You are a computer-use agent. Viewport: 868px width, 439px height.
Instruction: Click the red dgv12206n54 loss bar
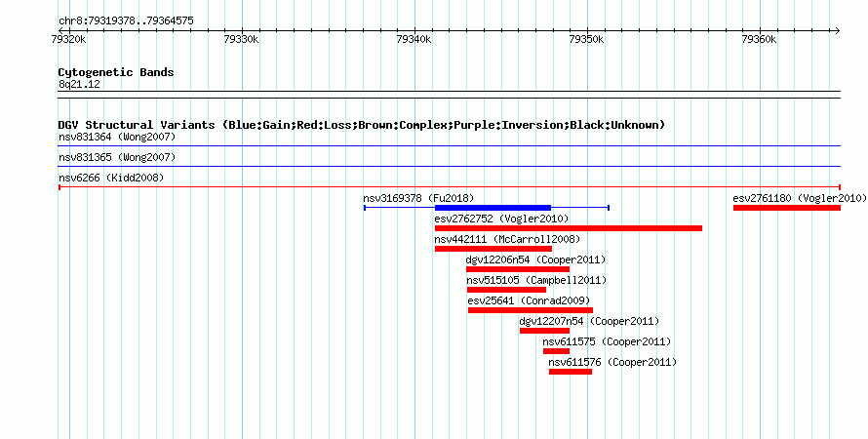518,269
